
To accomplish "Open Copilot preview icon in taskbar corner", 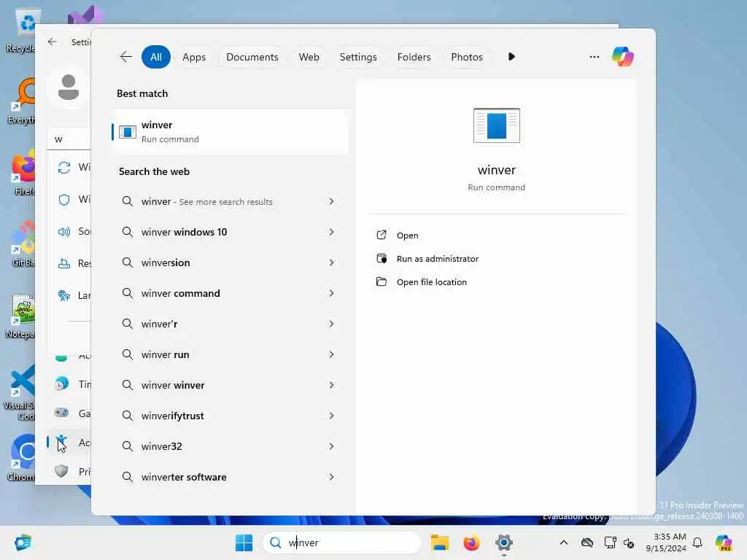I will (724, 542).
